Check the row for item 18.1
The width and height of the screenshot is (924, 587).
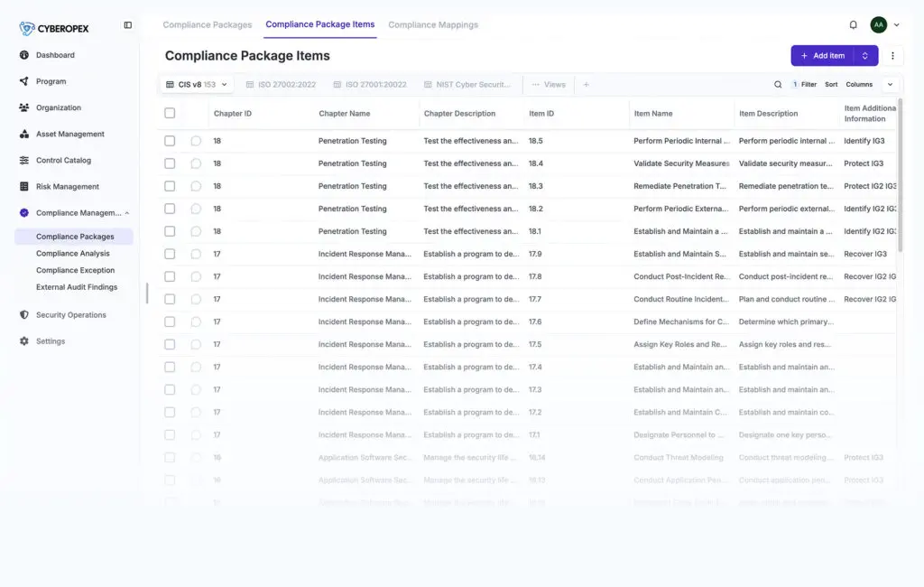click(170, 231)
